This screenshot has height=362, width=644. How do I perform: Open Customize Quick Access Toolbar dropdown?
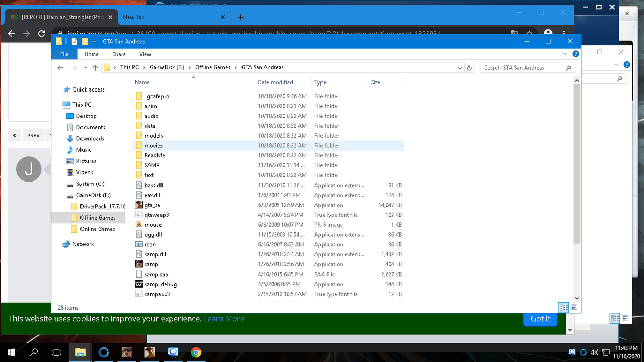94,42
